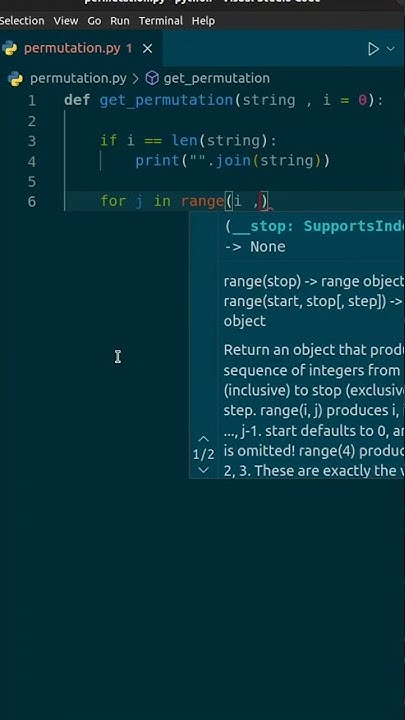Expand the run options dropdown arrow
This screenshot has width=405, height=720.
pos(391,49)
